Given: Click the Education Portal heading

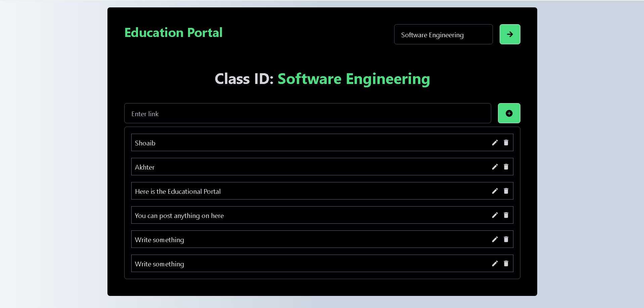Looking at the screenshot, I should 173,32.
